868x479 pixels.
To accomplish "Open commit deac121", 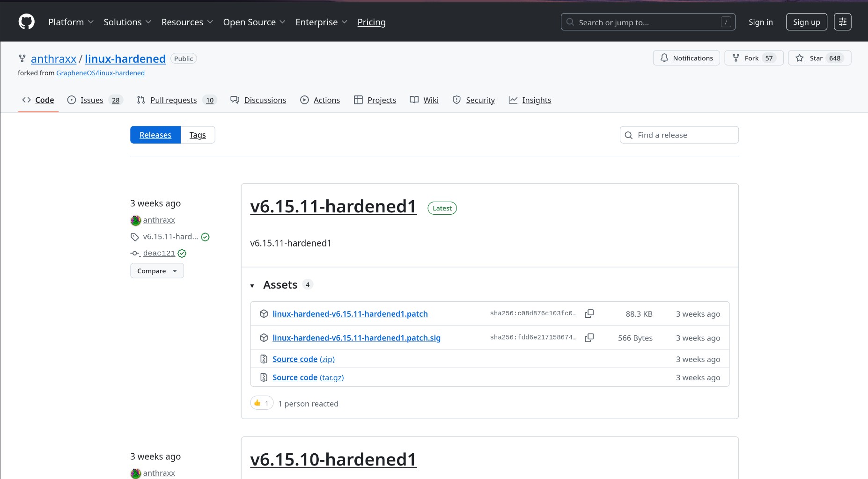I will click(x=159, y=253).
